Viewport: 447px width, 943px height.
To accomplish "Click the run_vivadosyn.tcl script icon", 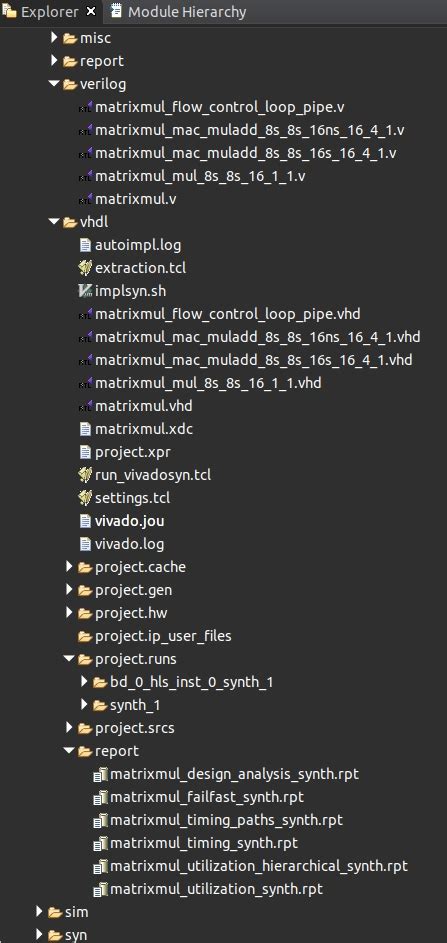I will click(85, 475).
